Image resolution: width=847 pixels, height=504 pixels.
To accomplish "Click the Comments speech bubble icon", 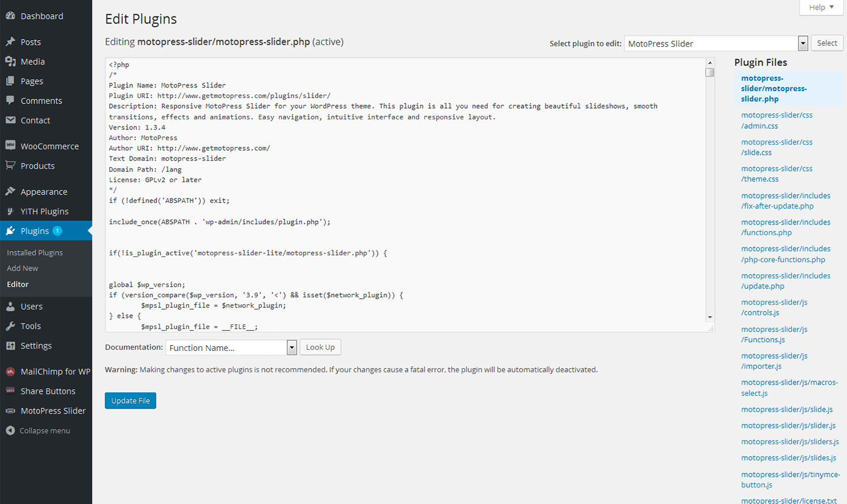I will pyautogui.click(x=10, y=100).
